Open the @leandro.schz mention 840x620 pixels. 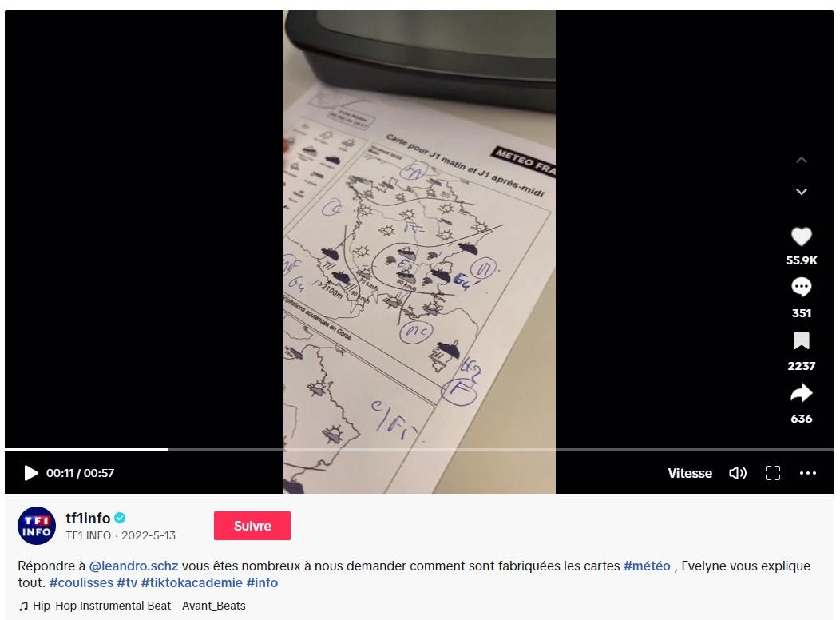[133, 566]
